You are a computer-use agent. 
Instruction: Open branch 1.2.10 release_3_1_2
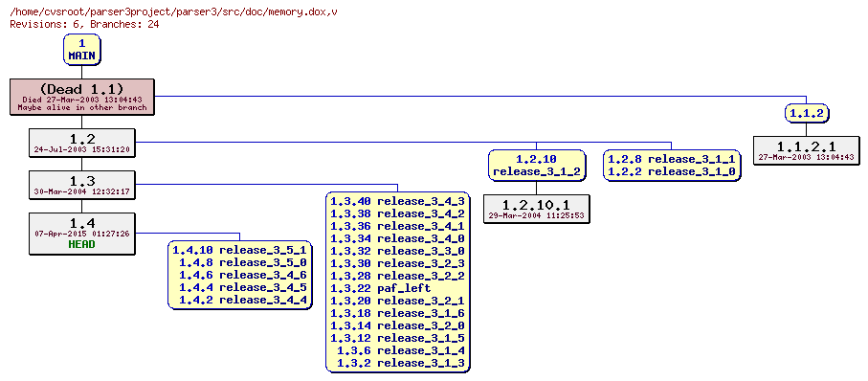coord(537,165)
